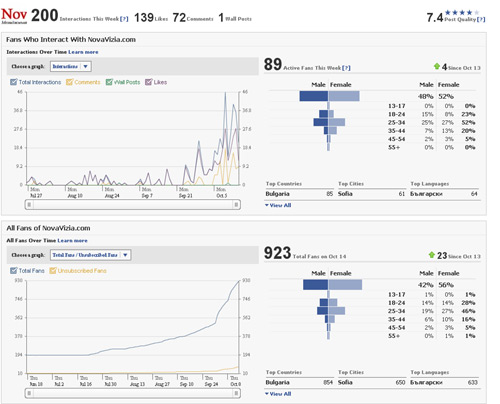Screen dimensions: 500x404
Task: Open the Interactions graph chooser dropdown
Action: point(71,66)
